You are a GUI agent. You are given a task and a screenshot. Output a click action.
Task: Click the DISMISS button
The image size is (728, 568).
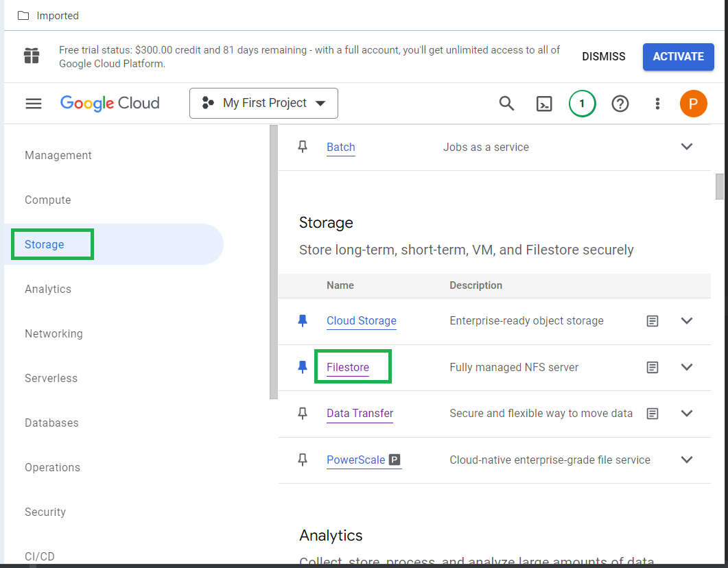604,57
